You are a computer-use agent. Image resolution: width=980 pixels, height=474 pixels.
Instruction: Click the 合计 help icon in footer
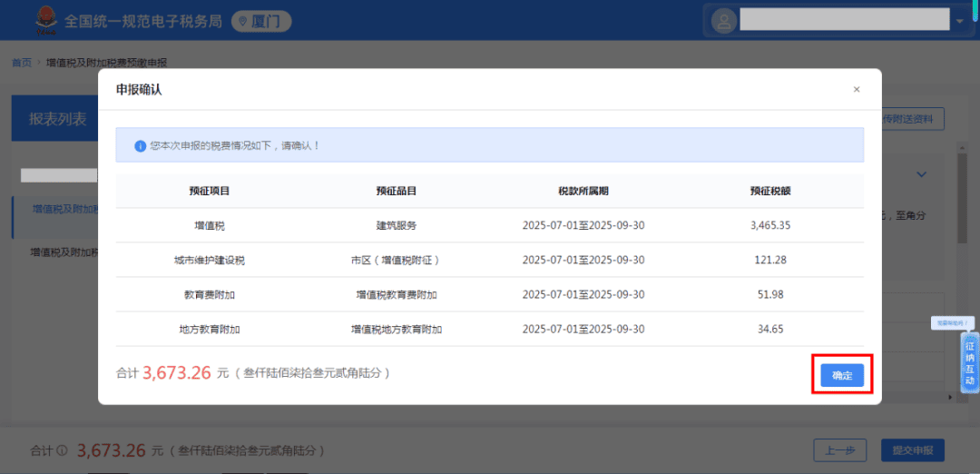(x=62, y=450)
